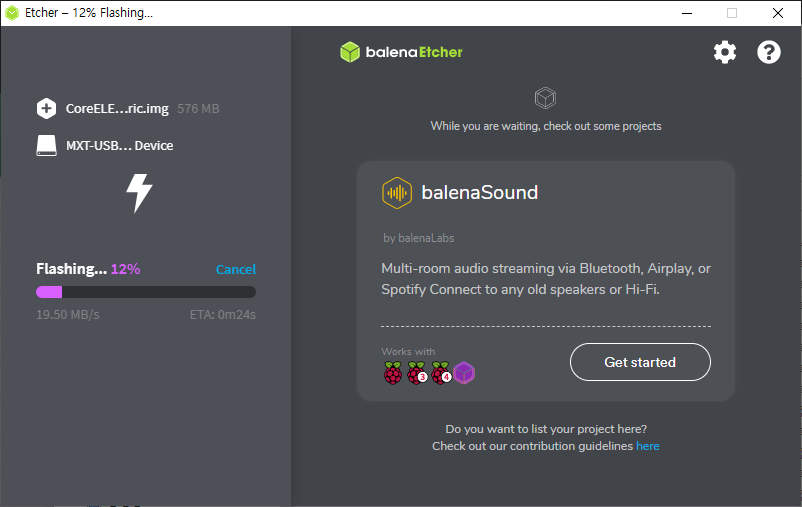Click the 19.50 MB/s speed value

coord(68,315)
